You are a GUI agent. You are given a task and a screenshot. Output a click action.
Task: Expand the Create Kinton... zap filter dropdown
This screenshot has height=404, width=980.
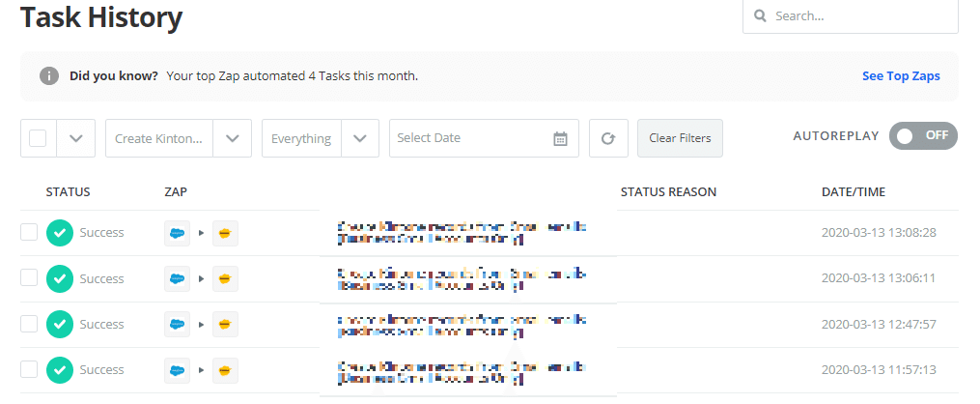click(x=232, y=138)
